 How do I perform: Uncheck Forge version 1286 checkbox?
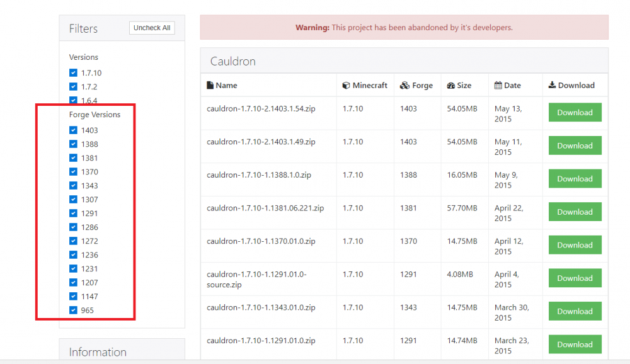coord(73,227)
